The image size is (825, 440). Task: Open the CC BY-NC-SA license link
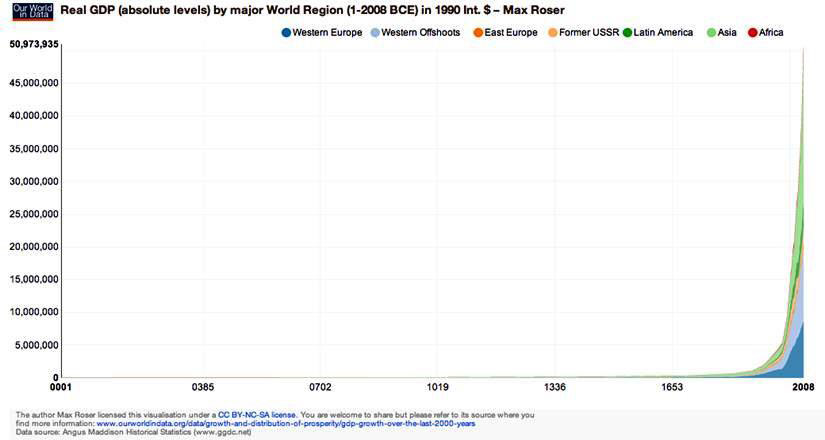257,414
